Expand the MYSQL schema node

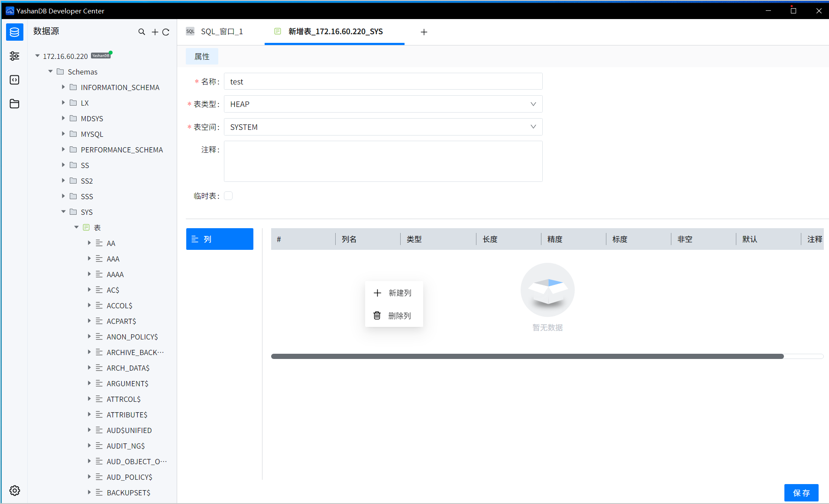[x=63, y=134]
